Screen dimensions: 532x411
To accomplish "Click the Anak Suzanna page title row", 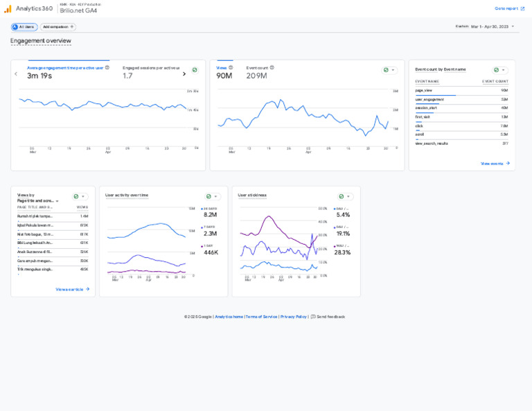I will [53, 252].
